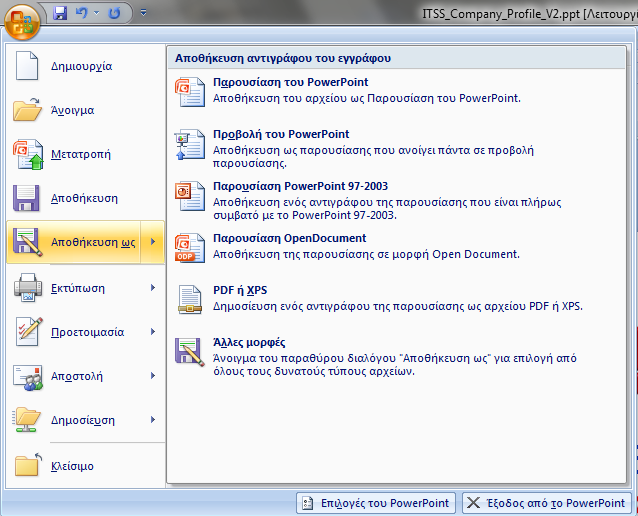Click the Save floppy icon in Quick Access toolbar
The image size is (638, 516).
coord(60,13)
